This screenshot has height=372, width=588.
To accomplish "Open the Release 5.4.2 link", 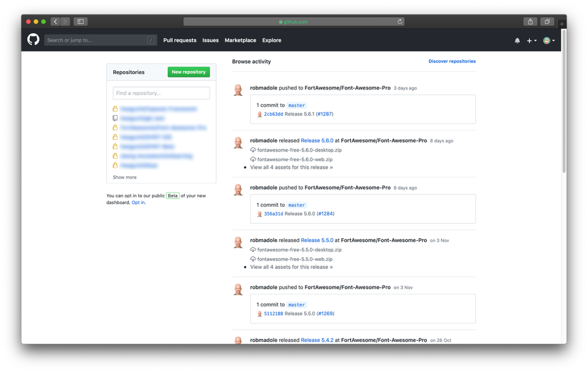I will click(x=317, y=340).
